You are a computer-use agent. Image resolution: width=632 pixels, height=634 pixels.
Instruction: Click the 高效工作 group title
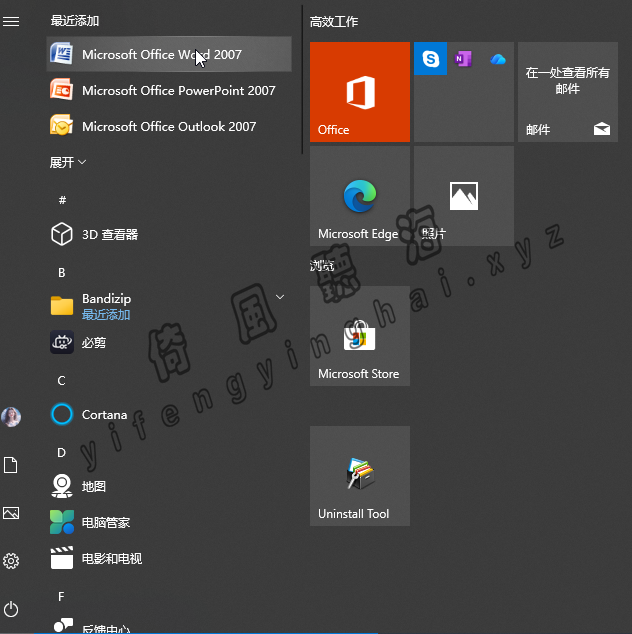(334, 21)
